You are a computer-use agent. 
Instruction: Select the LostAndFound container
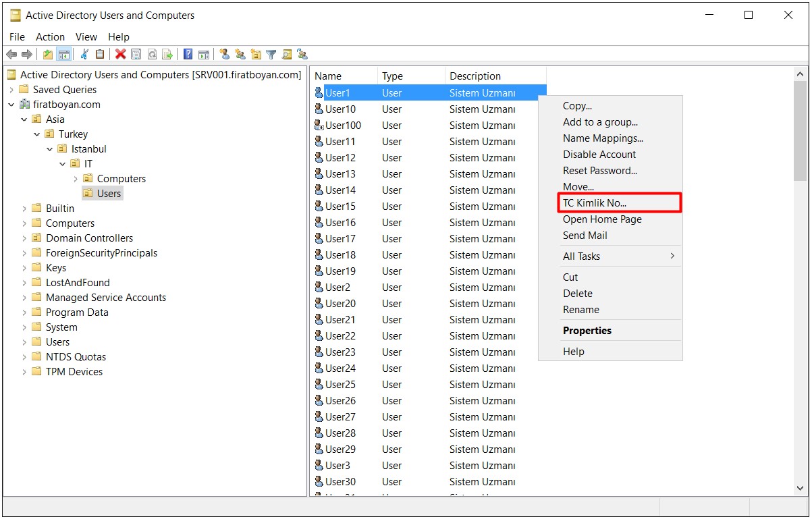tap(78, 282)
